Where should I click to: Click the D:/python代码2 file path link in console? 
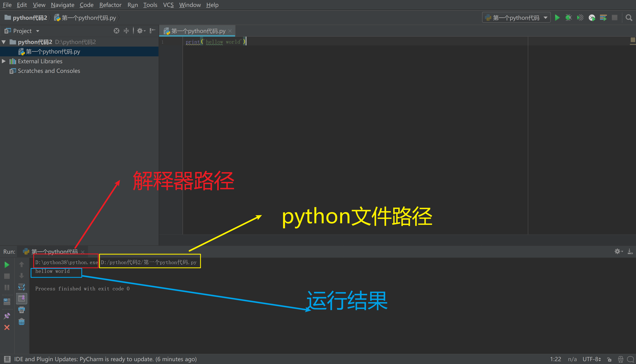(149, 262)
